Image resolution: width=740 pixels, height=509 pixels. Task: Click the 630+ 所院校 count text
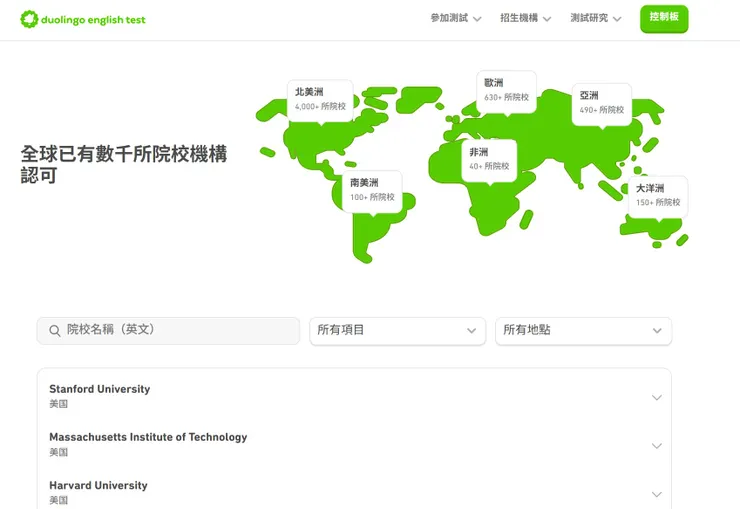(x=506, y=97)
